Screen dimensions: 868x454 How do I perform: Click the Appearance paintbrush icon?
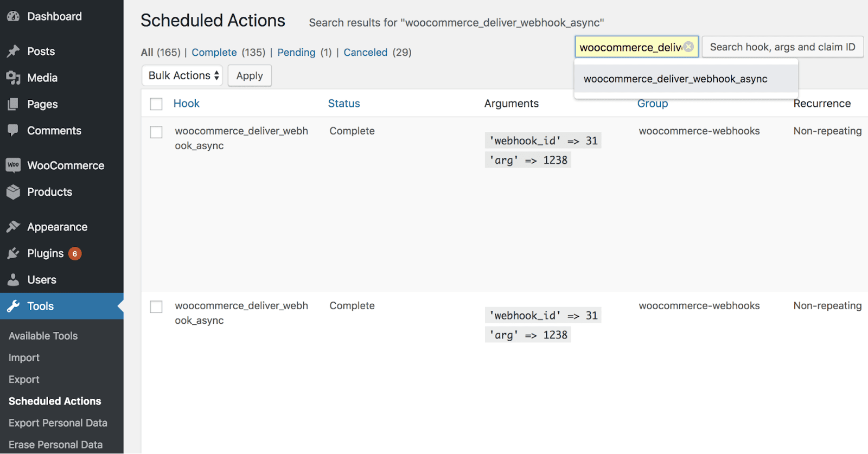click(x=13, y=227)
